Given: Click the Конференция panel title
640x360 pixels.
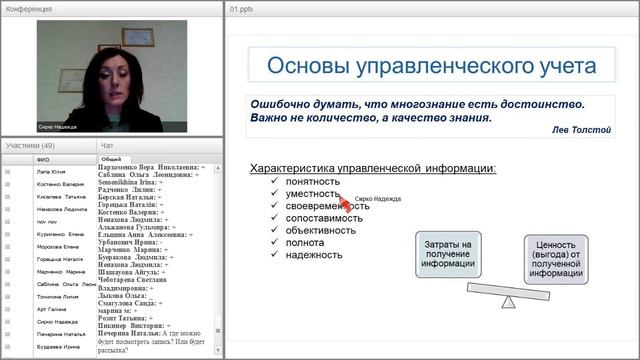Looking at the screenshot, I should [29, 9].
